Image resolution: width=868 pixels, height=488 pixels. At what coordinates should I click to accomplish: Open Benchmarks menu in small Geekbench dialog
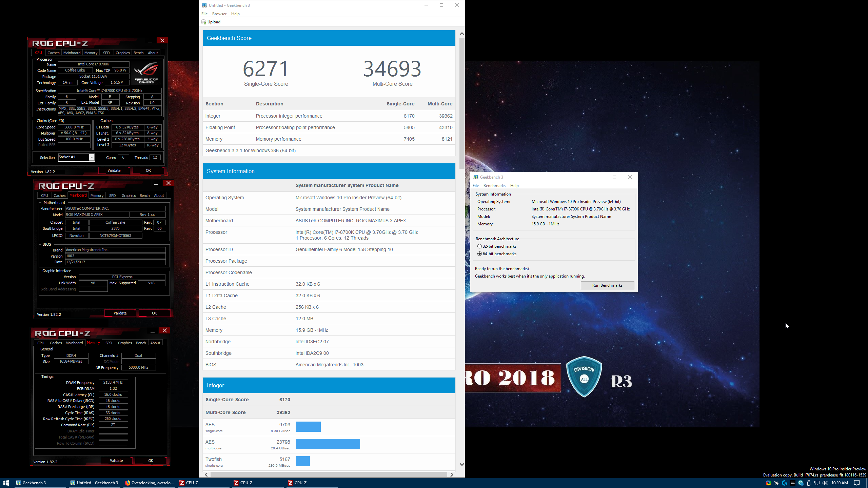[494, 186]
